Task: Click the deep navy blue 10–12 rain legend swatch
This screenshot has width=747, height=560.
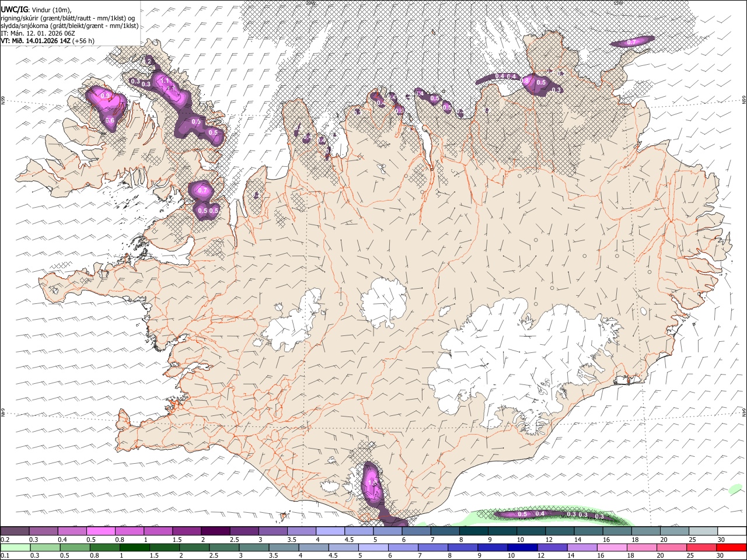Action: (x=522, y=548)
